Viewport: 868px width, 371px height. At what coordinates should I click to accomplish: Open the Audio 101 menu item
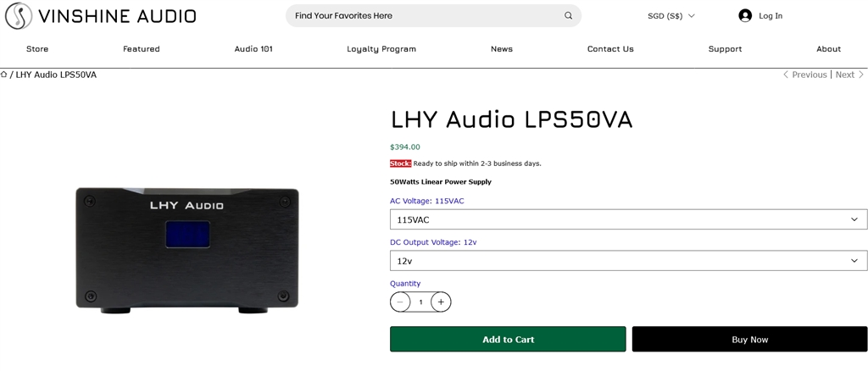click(x=253, y=49)
